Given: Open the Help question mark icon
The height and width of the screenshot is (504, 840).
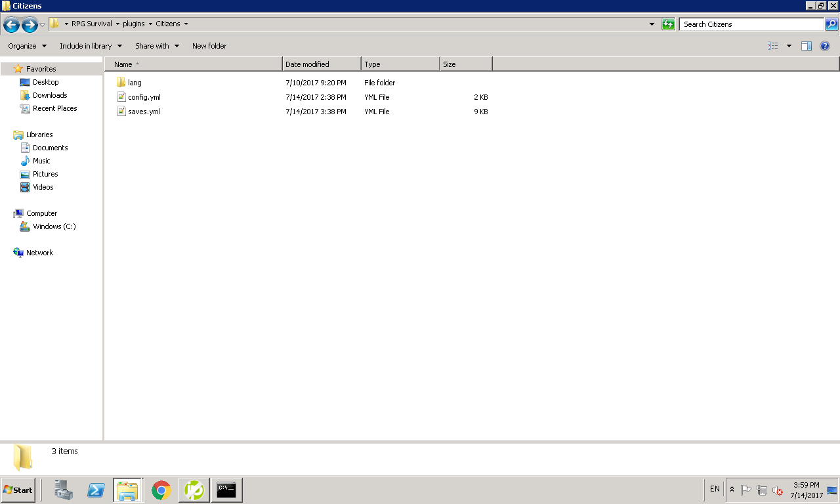Looking at the screenshot, I should tap(826, 46).
